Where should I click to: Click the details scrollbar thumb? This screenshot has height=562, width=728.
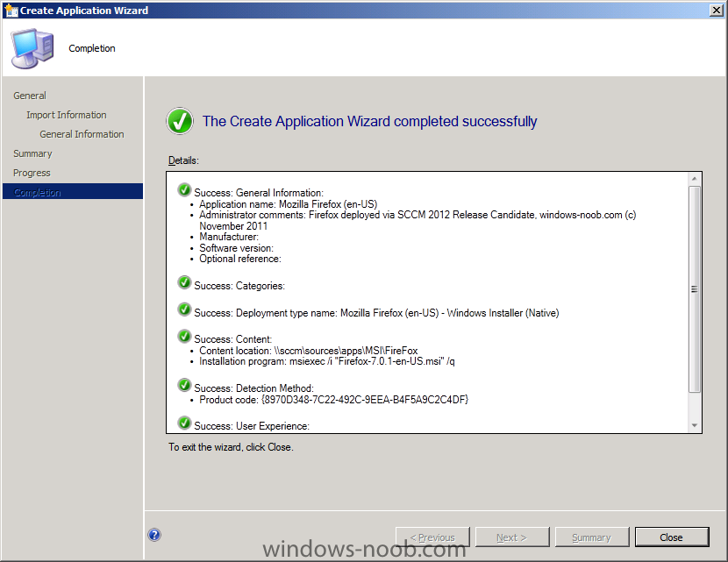(694, 289)
